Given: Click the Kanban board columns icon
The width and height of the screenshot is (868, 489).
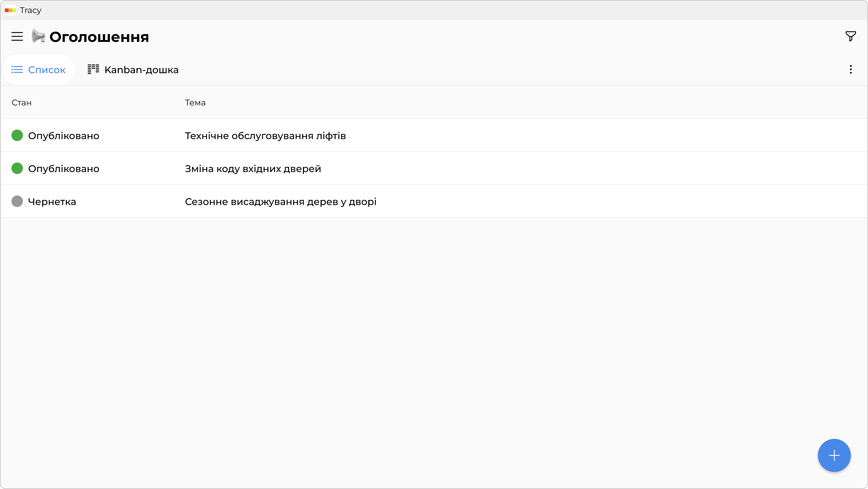Looking at the screenshot, I should pos(93,69).
